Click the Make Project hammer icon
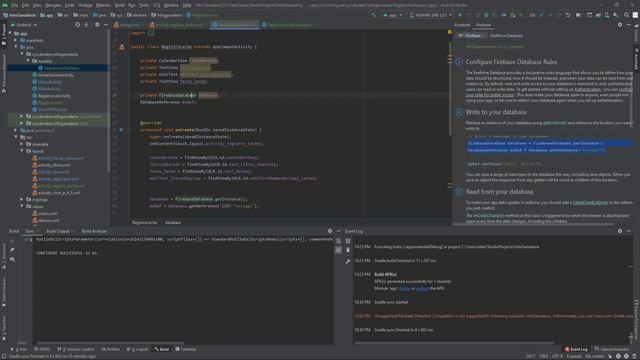 coord(374,15)
